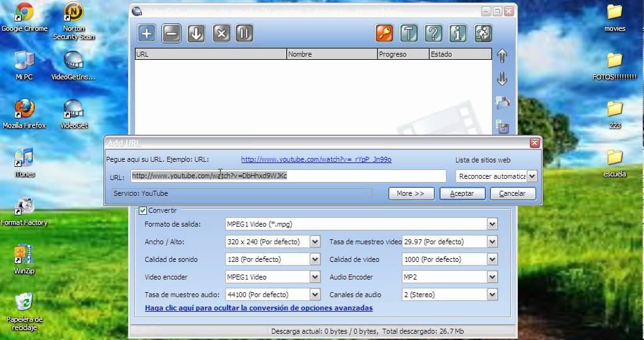
Task: Open registration via the orange key icon
Action: tap(384, 33)
